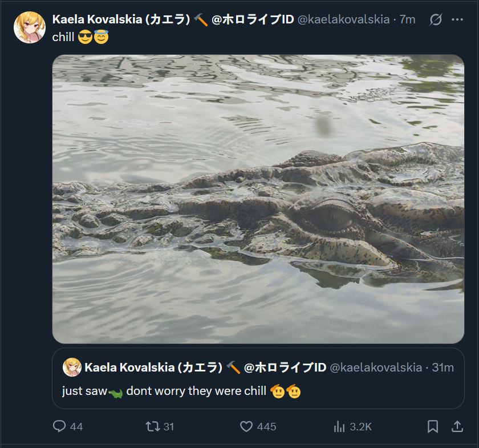Open the three-dot more options menu
The image size is (479, 448).
(457, 19)
